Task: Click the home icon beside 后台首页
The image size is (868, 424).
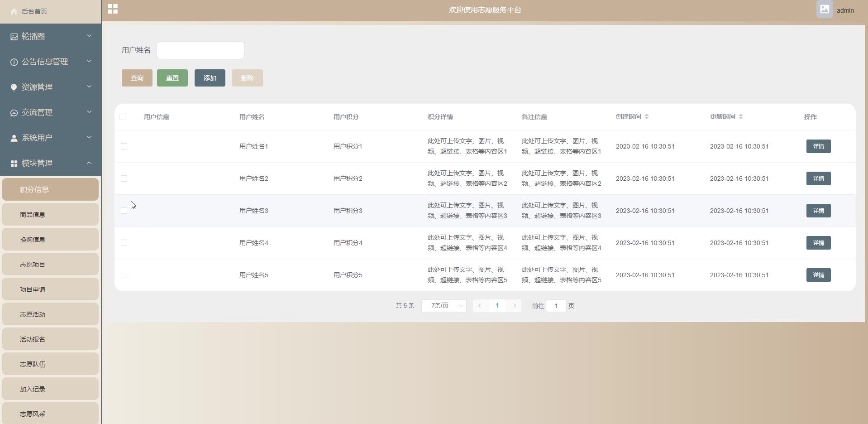Action: pyautogui.click(x=14, y=11)
